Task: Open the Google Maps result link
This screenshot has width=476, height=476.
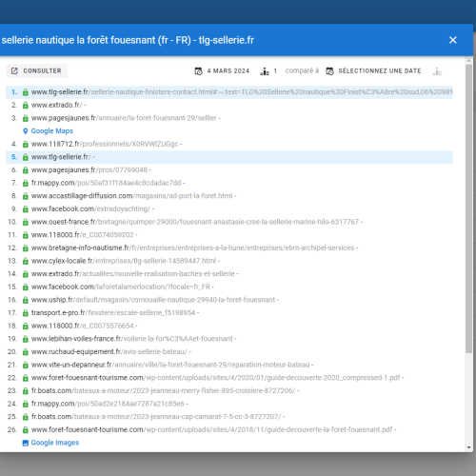Action: pyautogui.click(x=52, y=130)
